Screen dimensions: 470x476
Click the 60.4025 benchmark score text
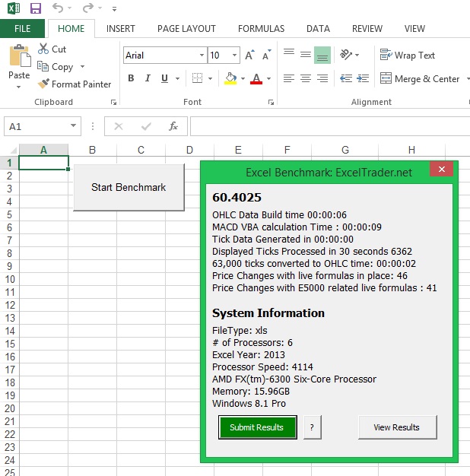(x=237, y=198)
